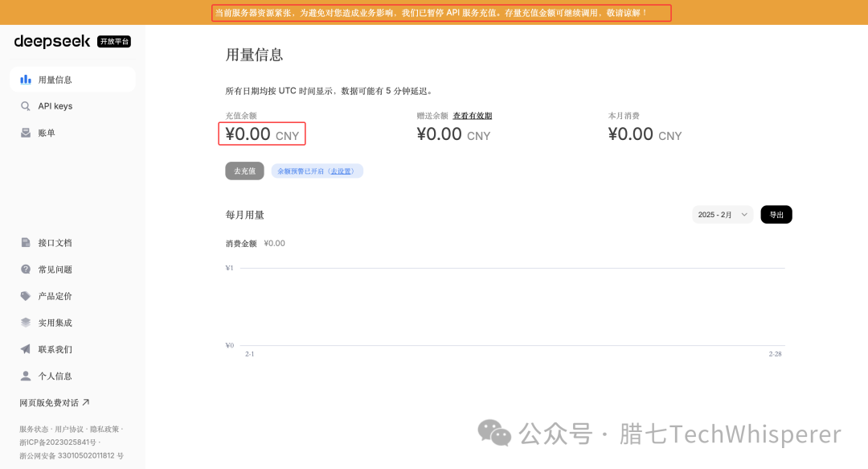868x469 pixels.
Task: Click the 查看有效期 link
Action: tap(473, 115)
